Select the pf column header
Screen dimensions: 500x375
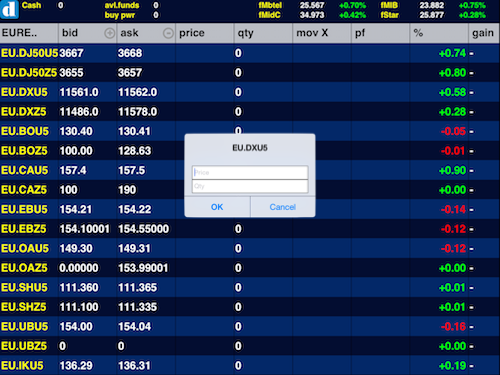380,33
